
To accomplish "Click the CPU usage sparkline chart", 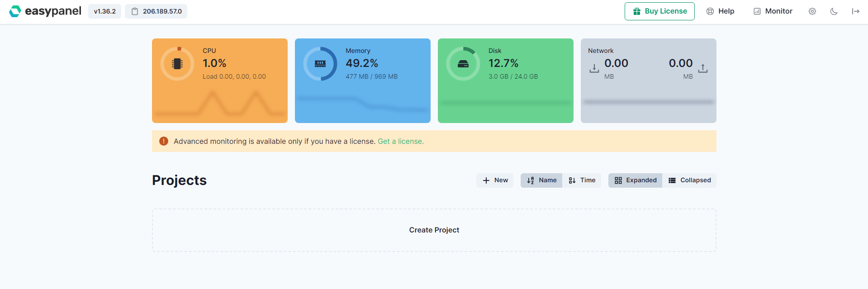I will [220, 104].
